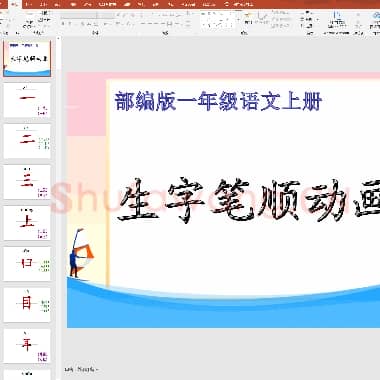Click the blue heading 部编版一年级语文上册 on the slide
Image resolution: width=380 pixels, height=380 pixels.
[x=218, y=101]
